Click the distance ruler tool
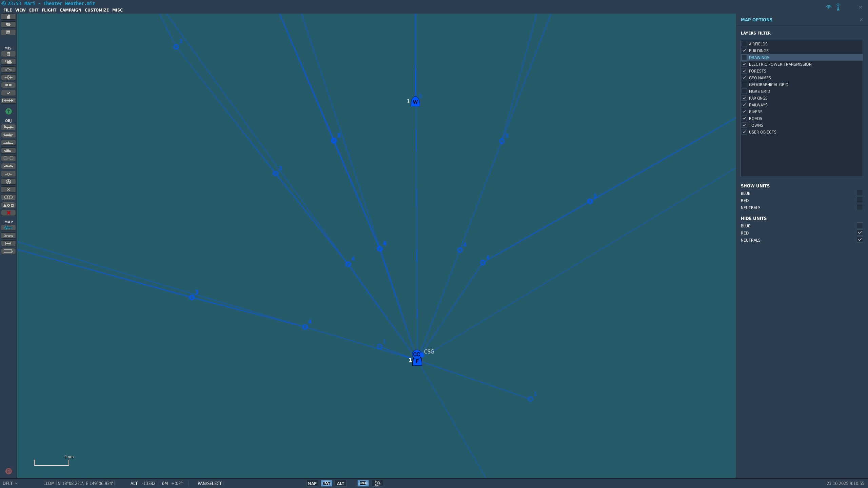Viewport: 868px width, 488px height. (8, 243)
